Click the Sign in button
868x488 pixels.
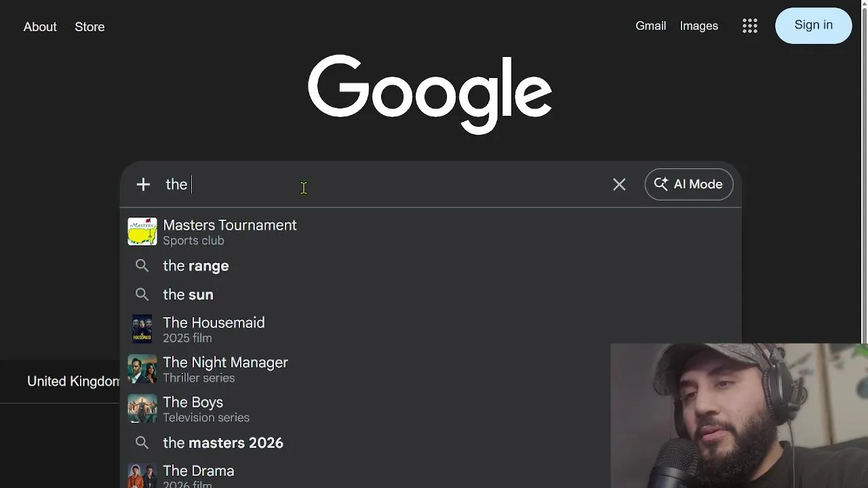click(814, 26)
